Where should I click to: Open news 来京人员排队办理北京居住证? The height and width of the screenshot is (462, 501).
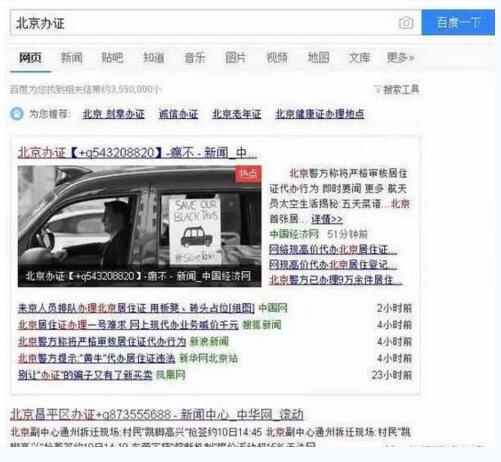point(136,308)
